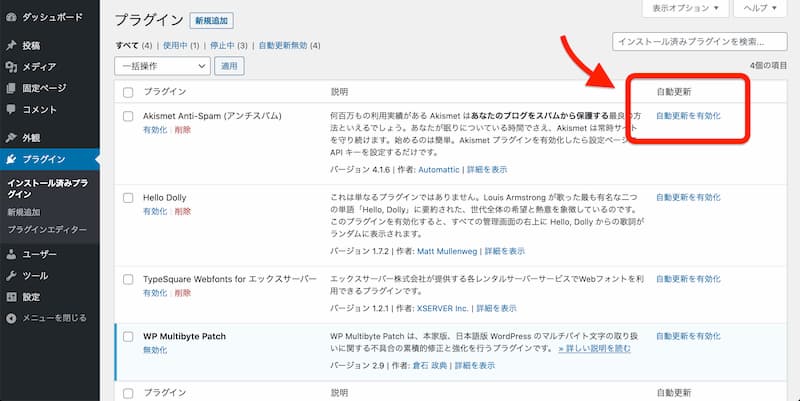
Task: Expand the 表示オプション panel
Action: [x=685, y=8]
